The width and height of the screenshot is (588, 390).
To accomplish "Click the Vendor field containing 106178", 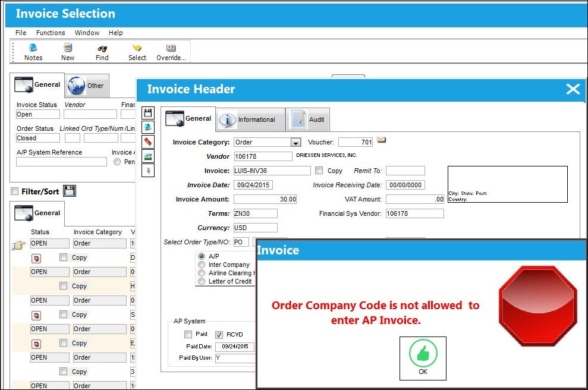I will pyautogui.click(x=263, y=156).
